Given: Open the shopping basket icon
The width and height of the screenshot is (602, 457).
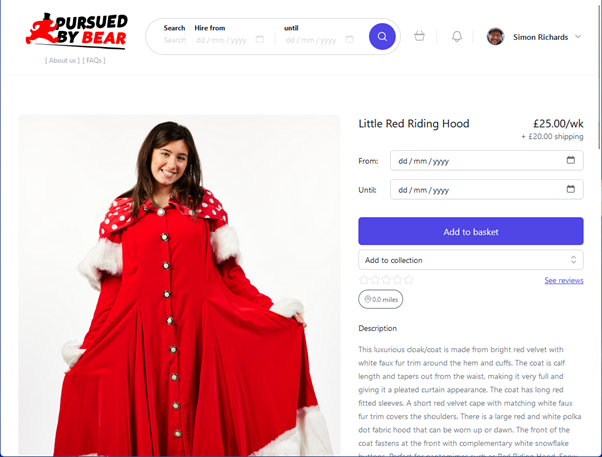Looking at the screenshot, I should [419, 36].
